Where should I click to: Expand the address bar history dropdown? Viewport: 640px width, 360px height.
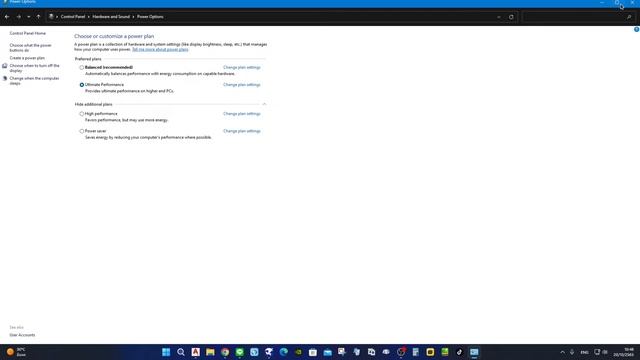pos(499,17)
